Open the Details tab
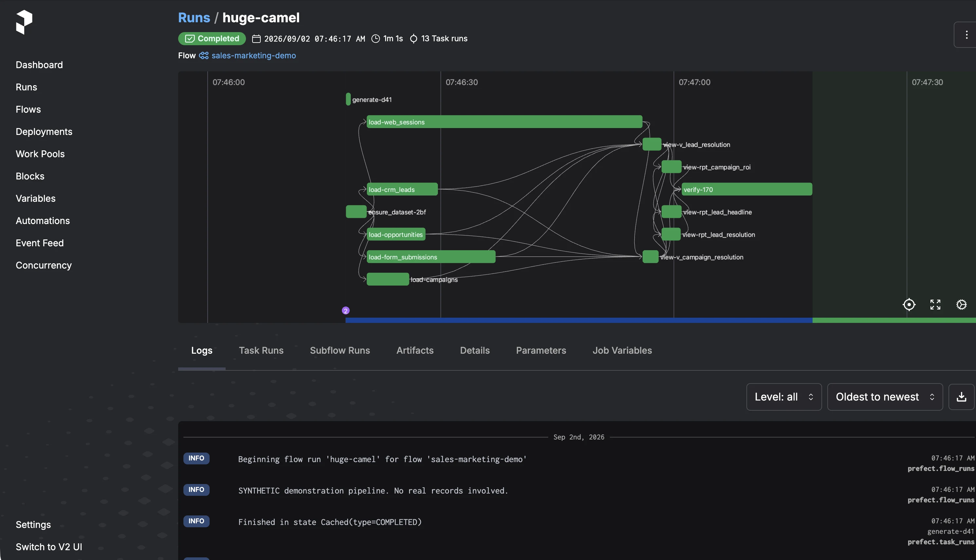Viewport: 976px width, 560px height. 475,350
